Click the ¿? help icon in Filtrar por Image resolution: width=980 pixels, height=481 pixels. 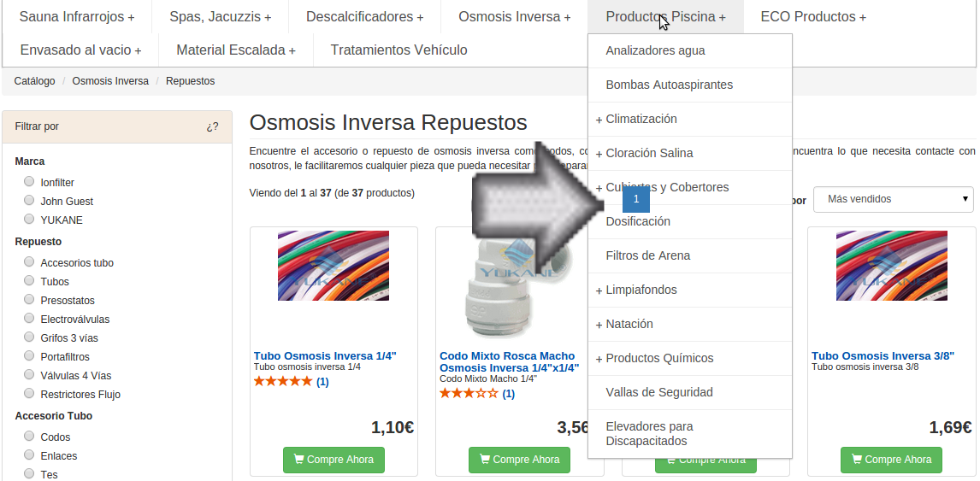(212, 126)
